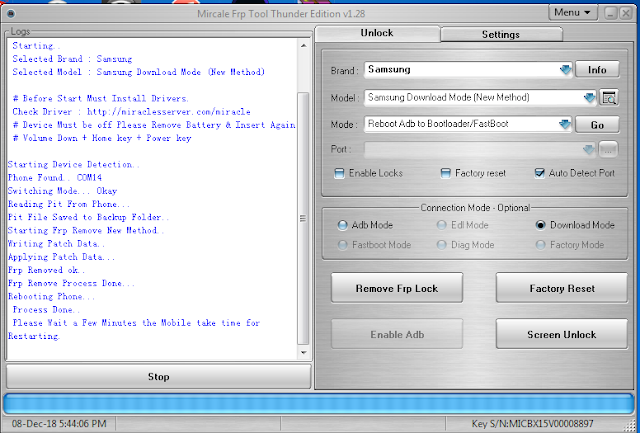Click the logs scrollbar up arrow
640x433 pixels.
[303, 46]
